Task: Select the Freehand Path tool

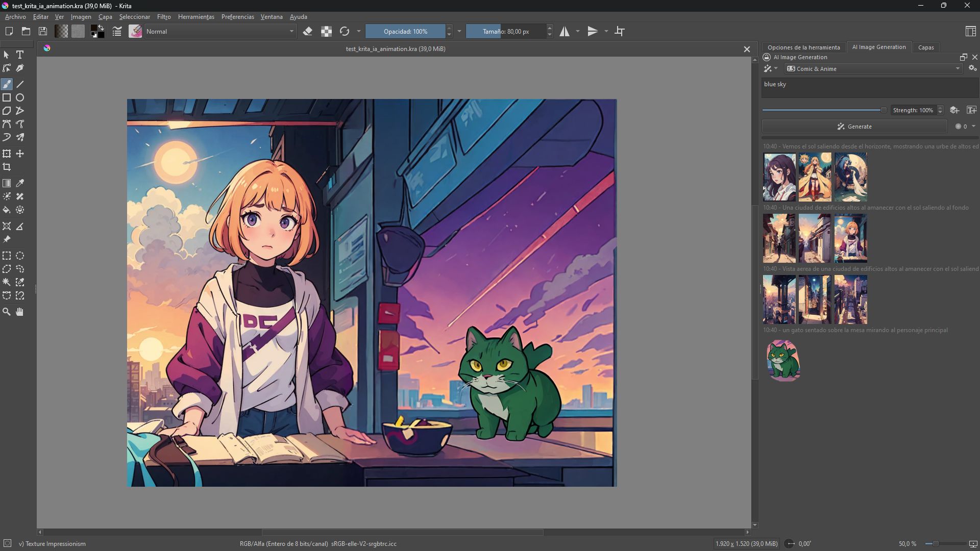Action: point(20,124)
